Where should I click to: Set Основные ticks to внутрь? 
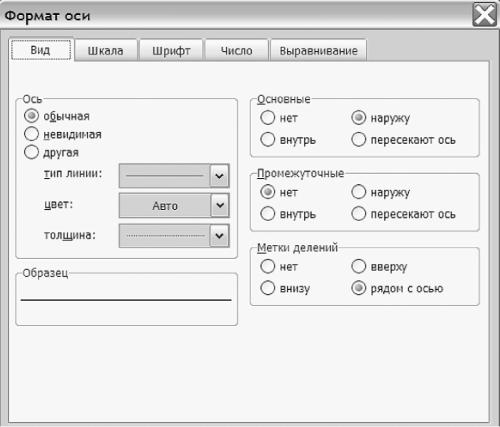[x=268, y=139]
